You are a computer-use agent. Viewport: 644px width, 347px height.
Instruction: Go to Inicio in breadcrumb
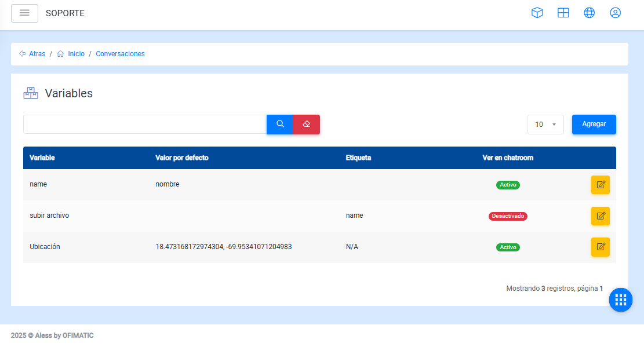pyautogui.click(x=76, y=54)
